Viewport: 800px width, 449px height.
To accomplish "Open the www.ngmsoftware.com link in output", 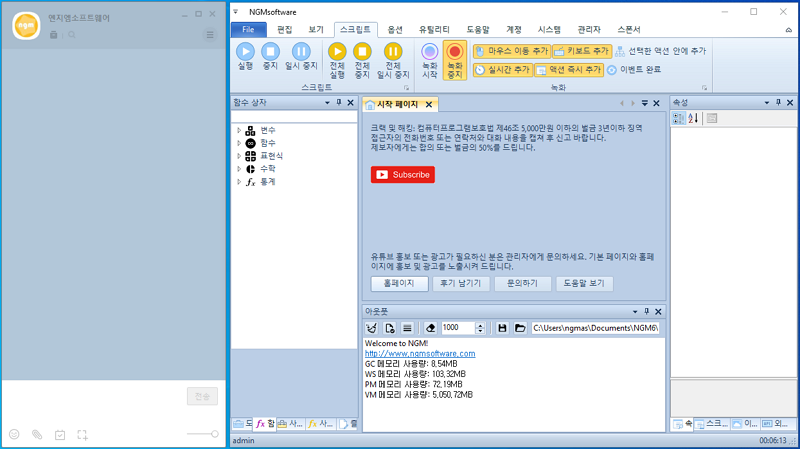I will [x=420, y=354].
